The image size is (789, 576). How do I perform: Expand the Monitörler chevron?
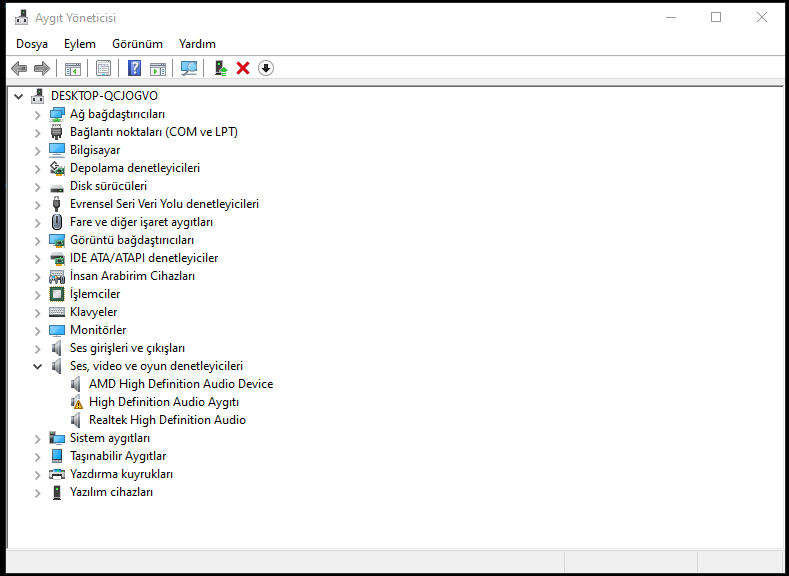38,331
